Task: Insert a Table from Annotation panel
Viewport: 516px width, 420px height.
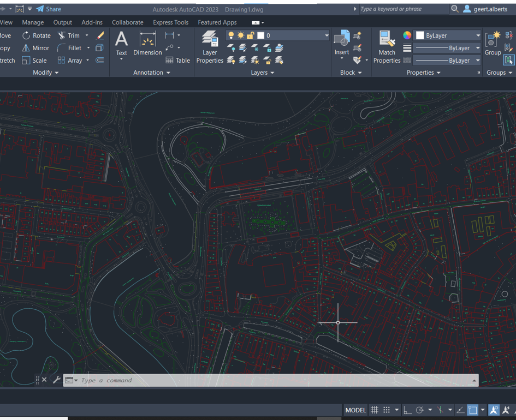Action: (177, 61)
